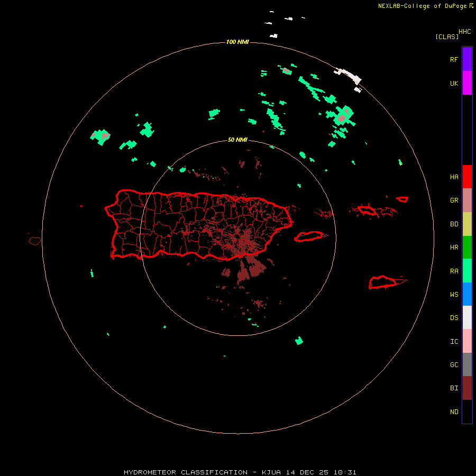Click the HR dark green legend swatch

pyautogui.click(x=467, y=248)
